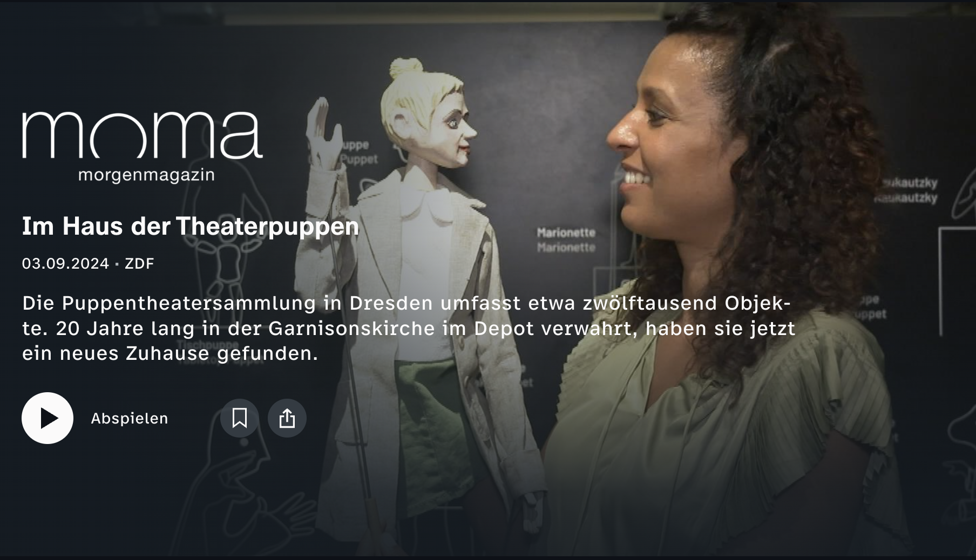Click the Puppentheatersammlung description text
Viewport: 976px width, 560px height.
[x=409, y=328]
